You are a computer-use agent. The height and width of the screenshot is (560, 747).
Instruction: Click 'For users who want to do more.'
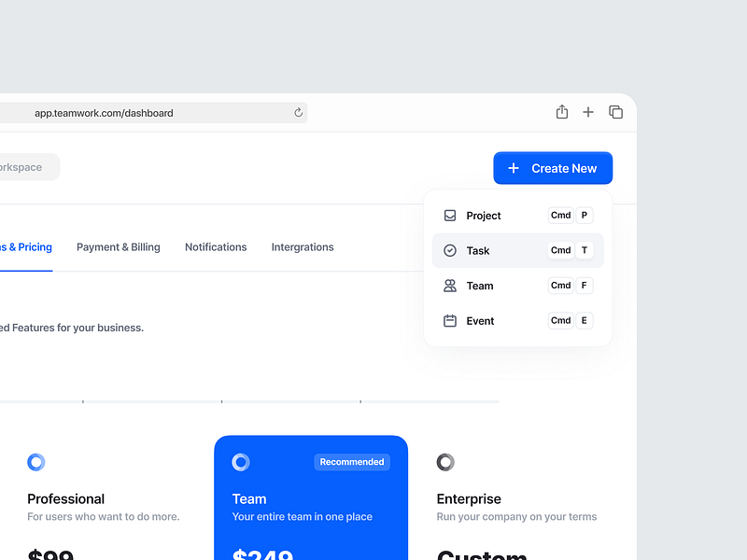click(104, 517)
